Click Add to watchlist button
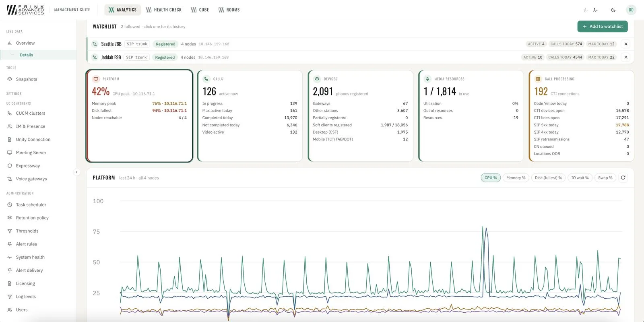 (x=603, y=27)
